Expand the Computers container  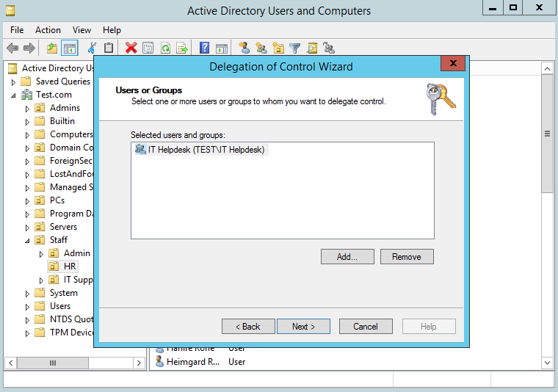pyautogui.click(x=27, y=135)
